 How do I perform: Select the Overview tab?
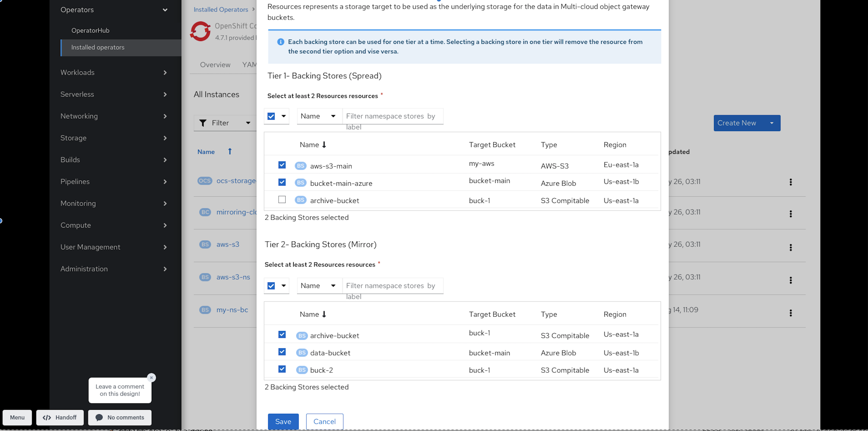[x=215, y=65]
